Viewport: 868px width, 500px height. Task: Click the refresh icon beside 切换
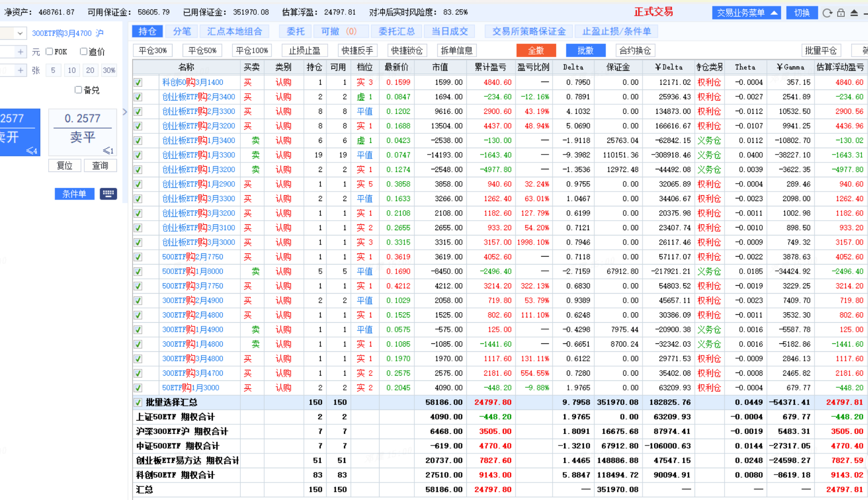827,13
